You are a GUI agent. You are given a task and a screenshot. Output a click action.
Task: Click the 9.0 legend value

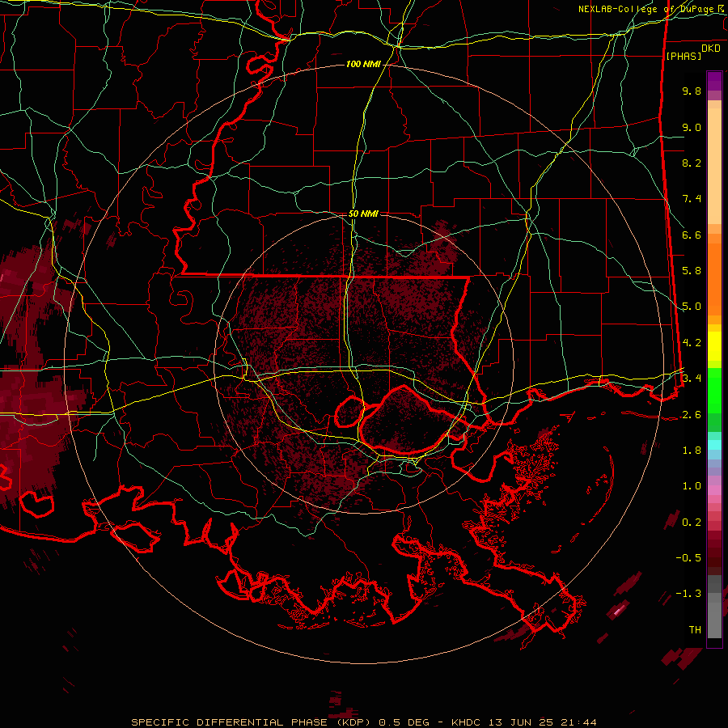(x=692, y=127)
